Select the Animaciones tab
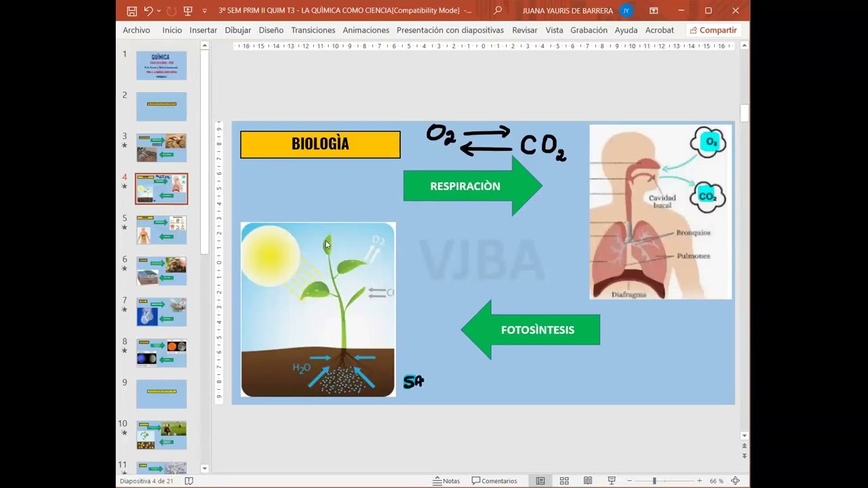 (x=366, y=30)
